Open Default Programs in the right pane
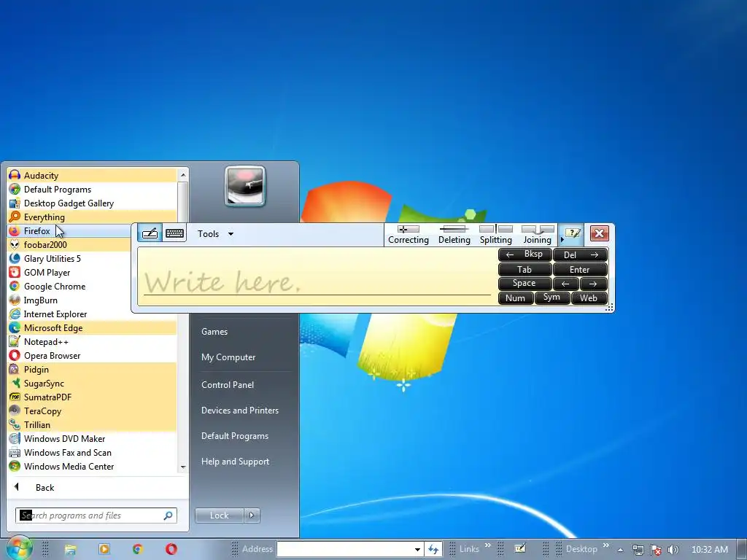The width and height of the screenshot is (747, 560). pos(235,436)
